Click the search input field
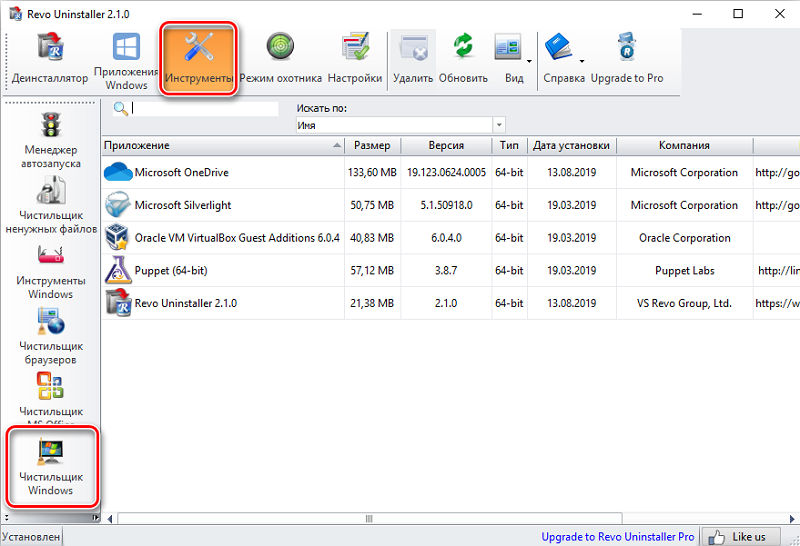 coord(204,109)
